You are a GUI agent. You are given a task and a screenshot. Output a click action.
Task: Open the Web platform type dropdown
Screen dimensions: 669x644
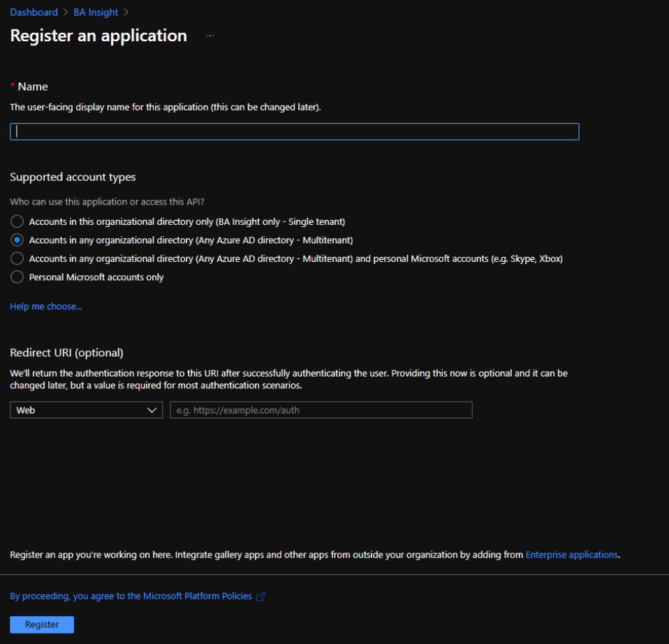[x=86, y=410]
